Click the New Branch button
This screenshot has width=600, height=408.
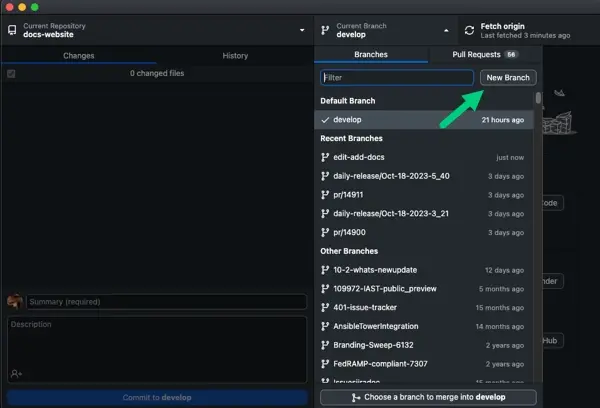[507, 77]
